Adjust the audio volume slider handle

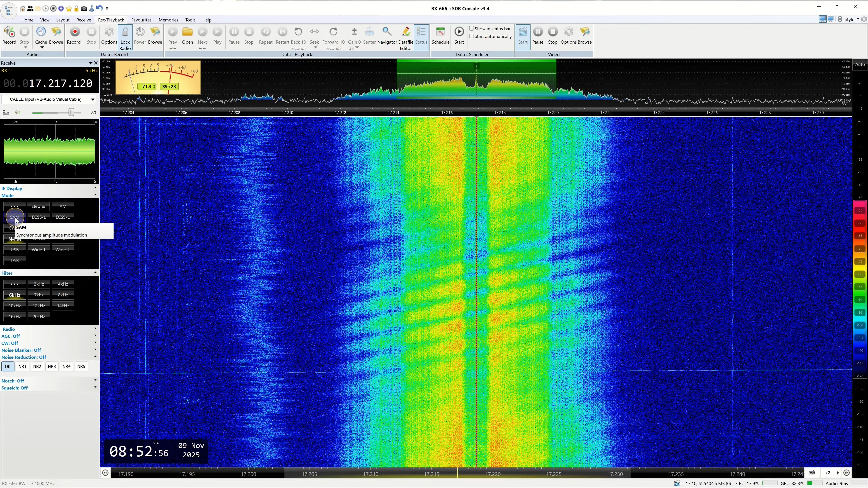71,113
